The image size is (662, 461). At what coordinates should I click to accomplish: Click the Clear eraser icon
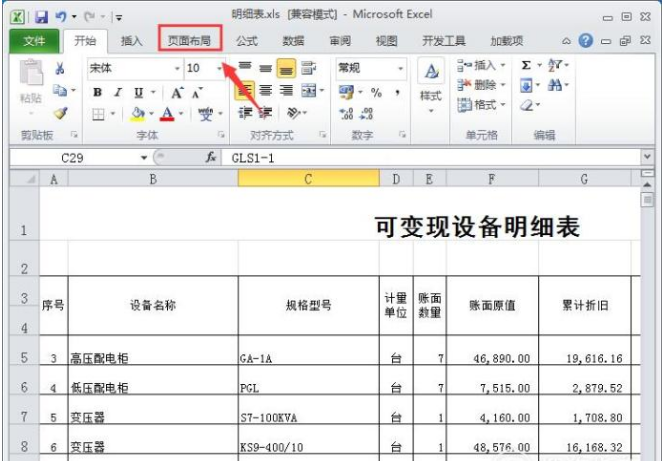pos(527,105)
